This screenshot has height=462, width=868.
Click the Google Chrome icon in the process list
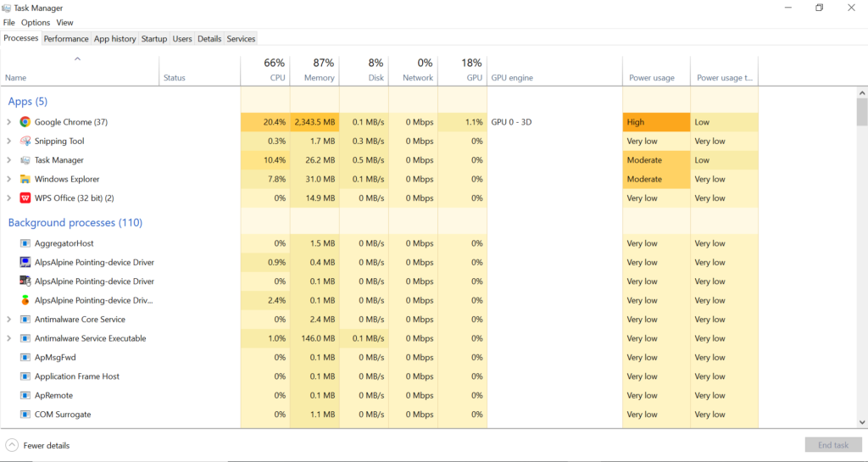tap(25, 122)
